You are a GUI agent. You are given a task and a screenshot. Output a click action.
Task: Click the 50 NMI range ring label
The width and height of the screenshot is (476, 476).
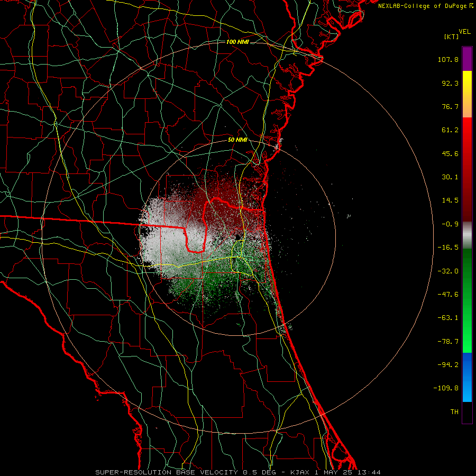point(237,140)
